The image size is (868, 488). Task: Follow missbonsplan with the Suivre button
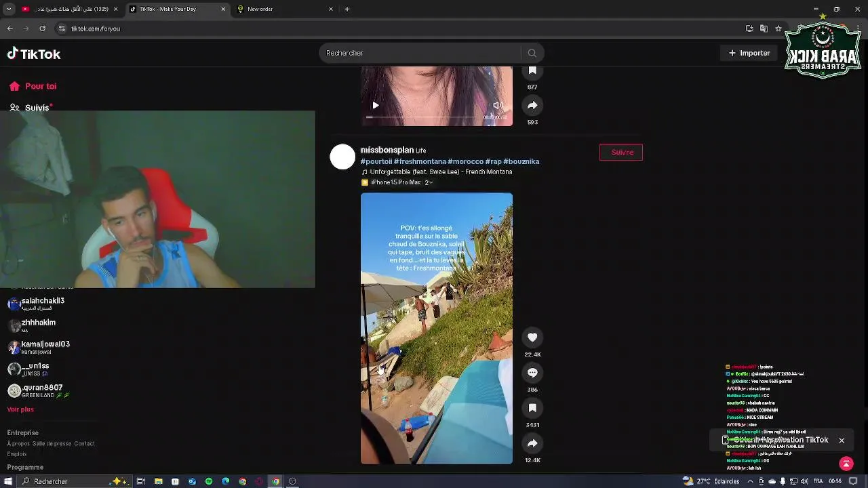(x=621, y=152)
